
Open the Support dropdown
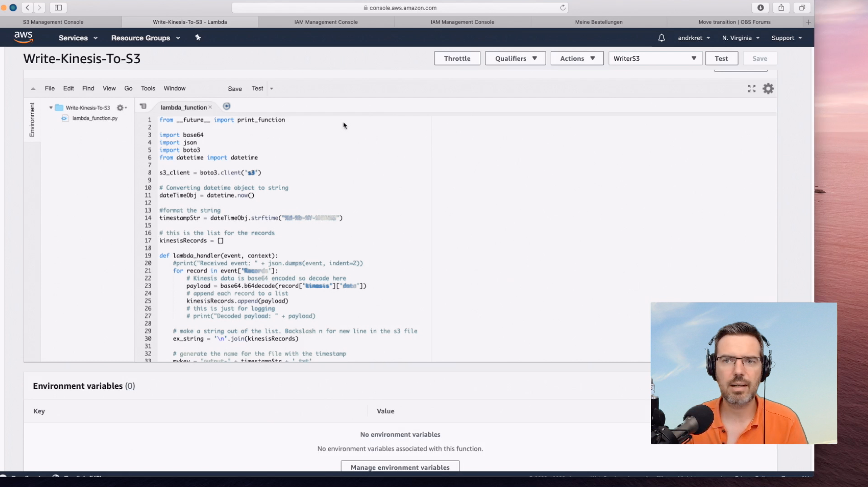(x=787, y=38)
